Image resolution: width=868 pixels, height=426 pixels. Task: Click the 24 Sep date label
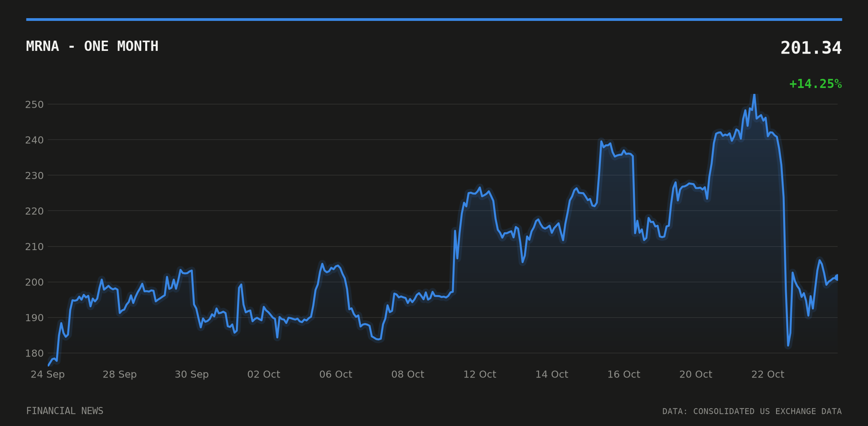48,374
